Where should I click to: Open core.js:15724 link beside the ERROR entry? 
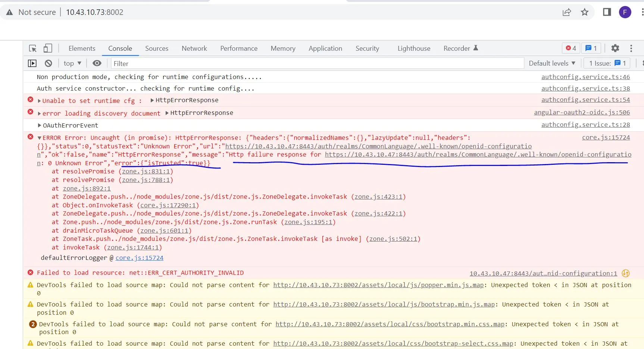[x=606, y=137]
